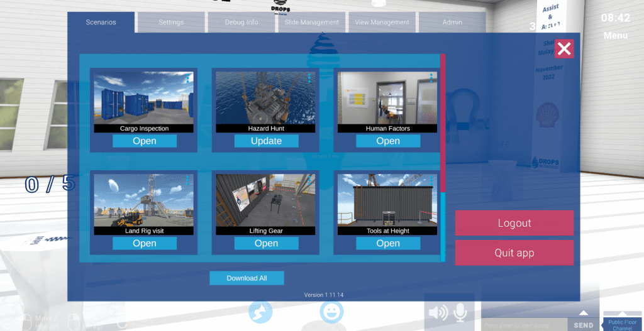This screenshot has height=331, width=644.
Task: Click the Lifting Gear thumbnail image
Action: (265, 200)
